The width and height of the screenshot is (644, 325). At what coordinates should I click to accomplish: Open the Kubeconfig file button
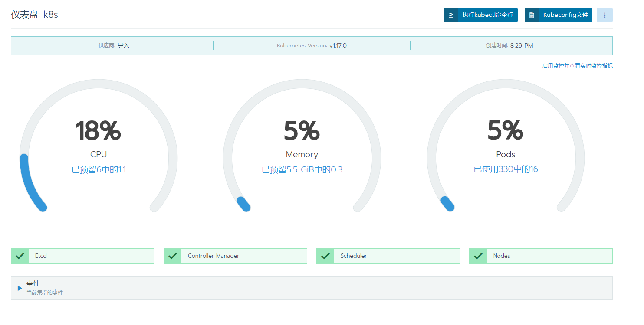point(558,15)
